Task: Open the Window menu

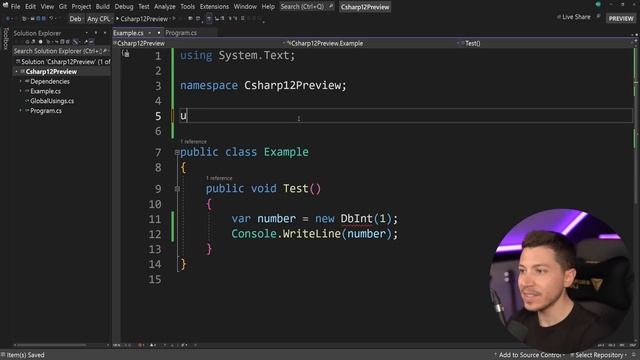Action: 245,7
